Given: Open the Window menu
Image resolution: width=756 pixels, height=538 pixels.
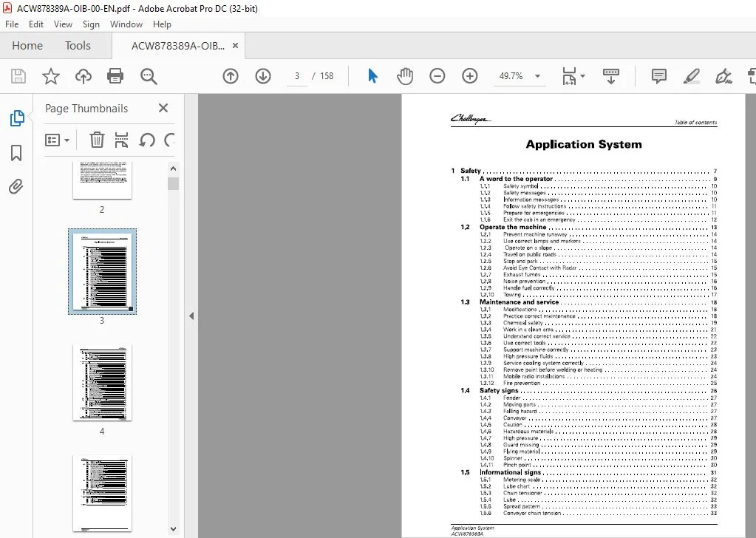Looking at the screenshot, I should click(126, 24).
